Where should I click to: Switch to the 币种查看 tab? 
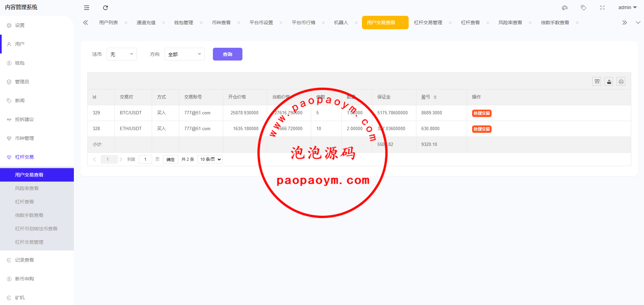(x=221, y=23)
